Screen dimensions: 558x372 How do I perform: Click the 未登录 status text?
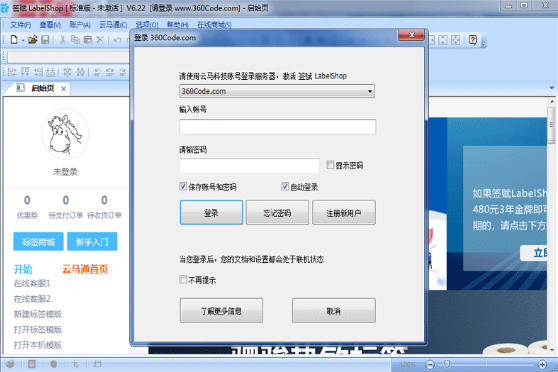(65, 172)
